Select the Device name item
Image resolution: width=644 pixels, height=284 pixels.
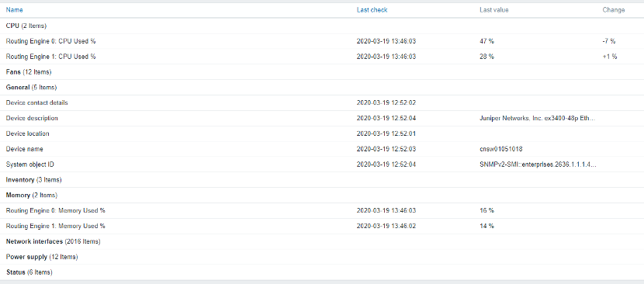point(25,149)
